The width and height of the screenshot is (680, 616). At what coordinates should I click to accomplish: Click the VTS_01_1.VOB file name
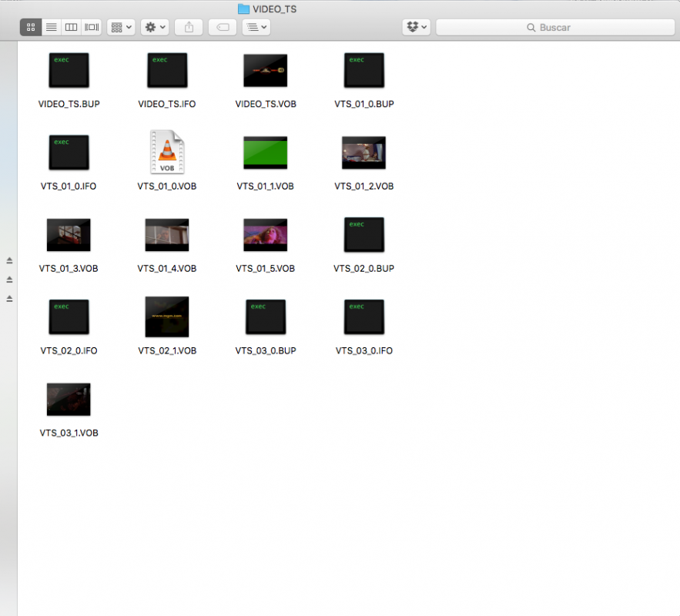266,186
